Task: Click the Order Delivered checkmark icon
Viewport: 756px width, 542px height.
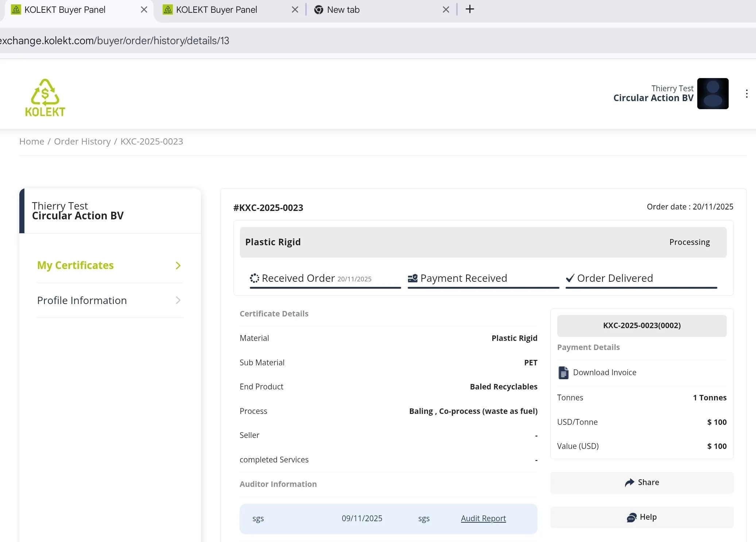Action: coord(570,278)
